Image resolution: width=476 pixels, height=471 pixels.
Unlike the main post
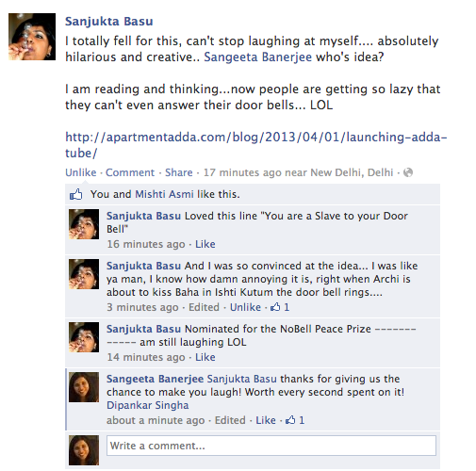click(x=81, y=172)
